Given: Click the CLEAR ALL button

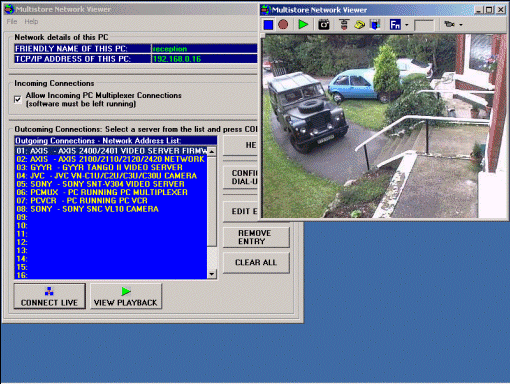Looking at the screenshot, I should (x=256, y=263).
